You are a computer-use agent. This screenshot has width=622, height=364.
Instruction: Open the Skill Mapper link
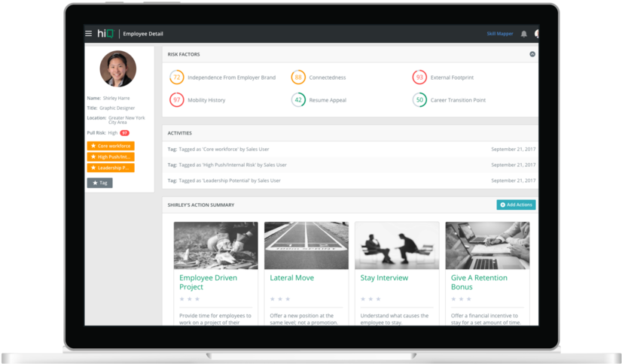click(499, 34)
